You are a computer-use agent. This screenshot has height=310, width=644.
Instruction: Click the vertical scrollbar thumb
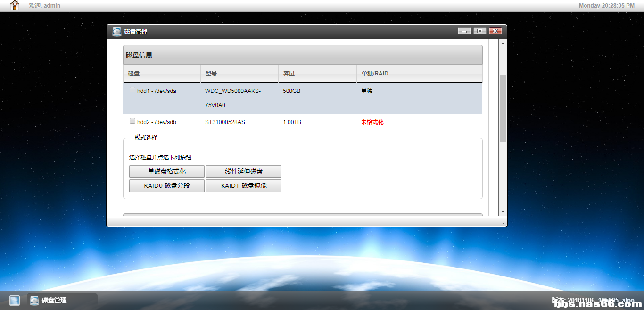click(503, 109)
